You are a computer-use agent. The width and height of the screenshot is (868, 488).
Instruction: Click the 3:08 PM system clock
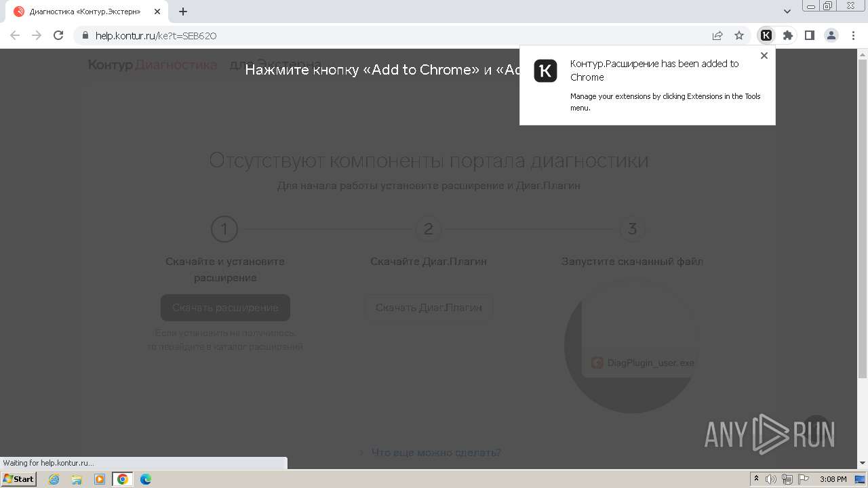(833, 479)
